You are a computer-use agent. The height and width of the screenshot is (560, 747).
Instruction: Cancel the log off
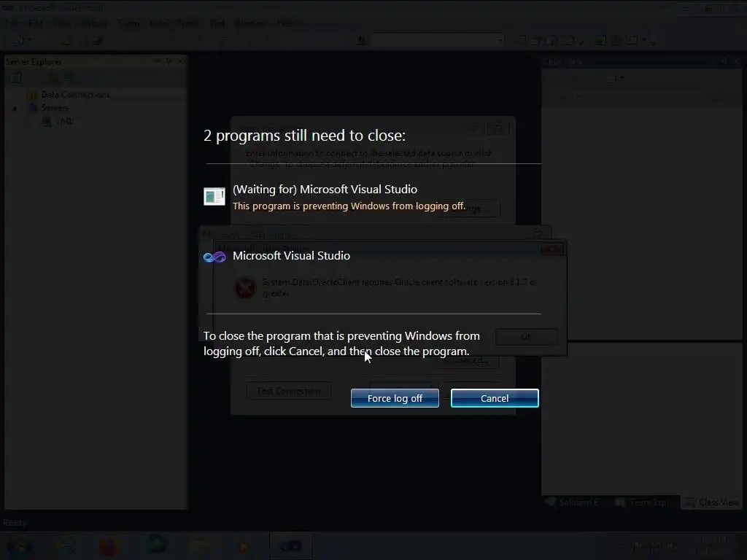click(x=495, y=398)
